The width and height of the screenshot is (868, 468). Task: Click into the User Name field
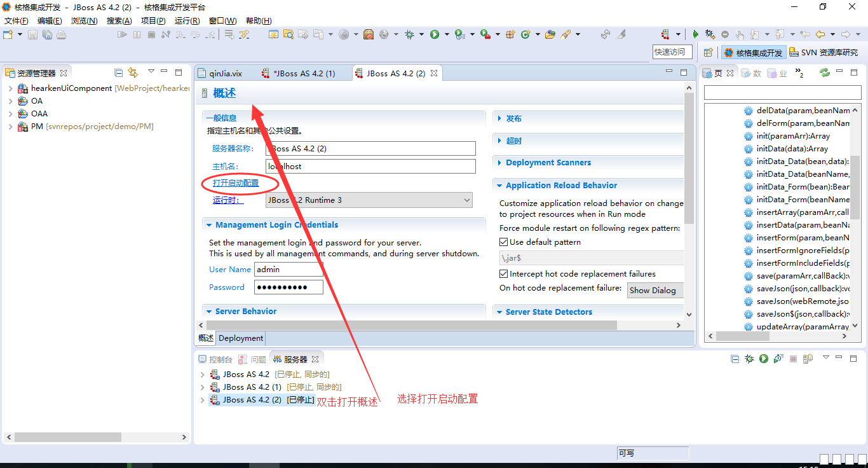point(288,270)
